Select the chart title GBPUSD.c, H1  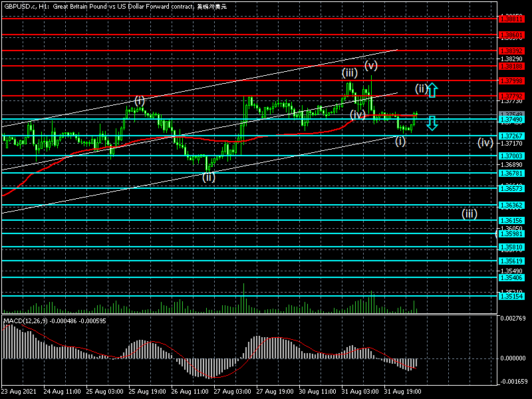pos(25,7)
